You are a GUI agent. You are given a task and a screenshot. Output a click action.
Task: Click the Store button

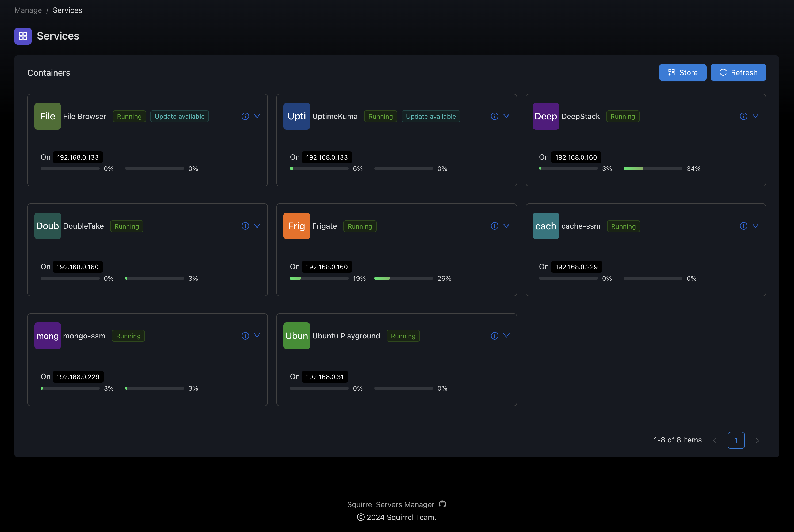tap(682, 73)
